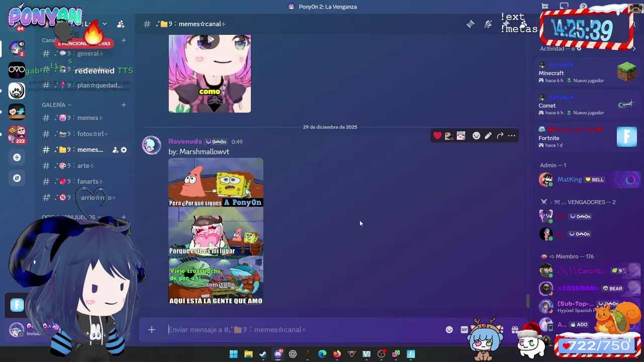Open the Minecraft activity card
The height and width of the screenshot is (362, 644).
point(588,73)
